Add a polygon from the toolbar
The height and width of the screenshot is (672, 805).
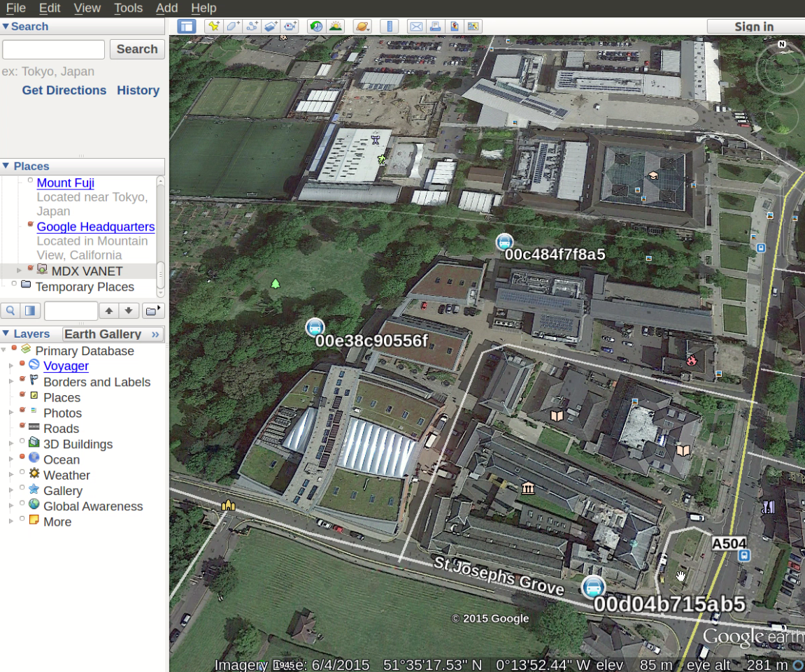pos(233,26)
